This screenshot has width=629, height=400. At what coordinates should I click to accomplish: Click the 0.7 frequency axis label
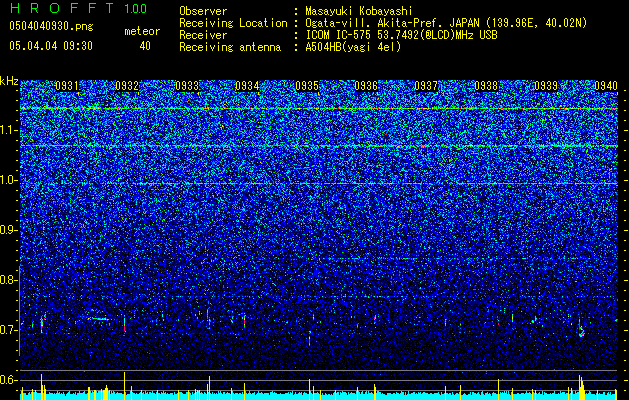(x=9, y=330)
